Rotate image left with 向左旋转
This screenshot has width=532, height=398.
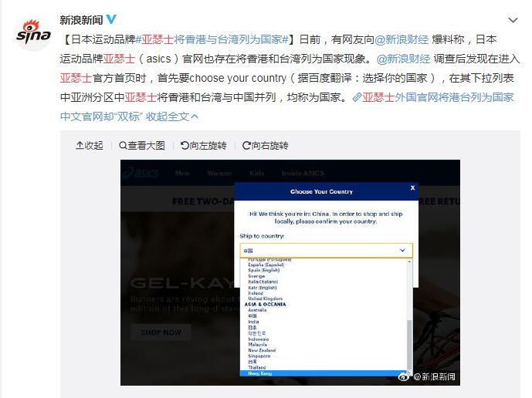coord(204,146)
